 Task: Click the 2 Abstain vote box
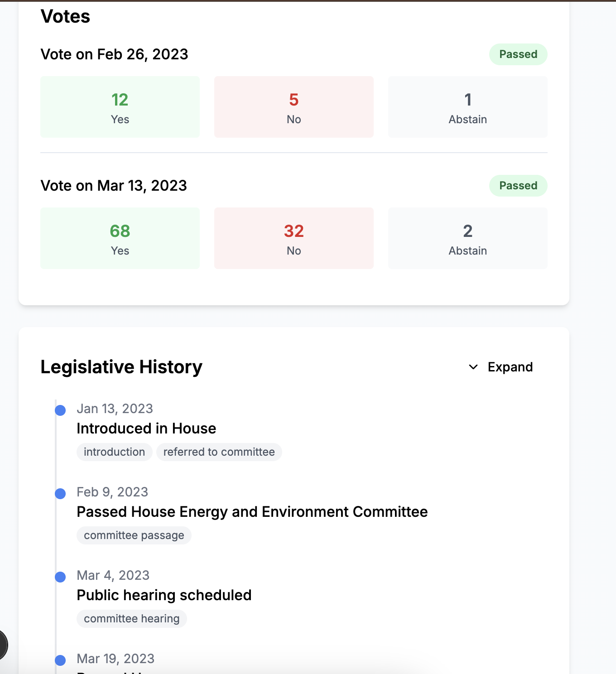click(468, 238)
